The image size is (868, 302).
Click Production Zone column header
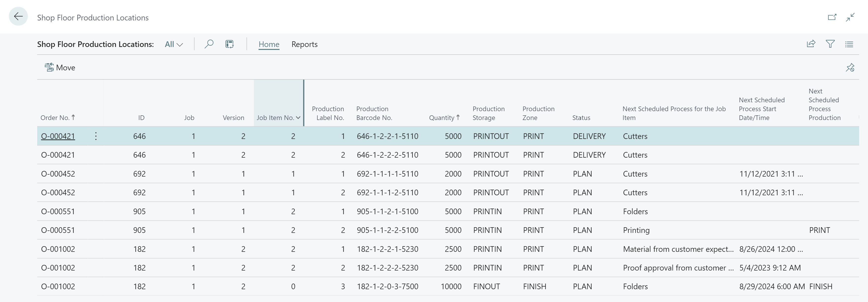[538, 113]
